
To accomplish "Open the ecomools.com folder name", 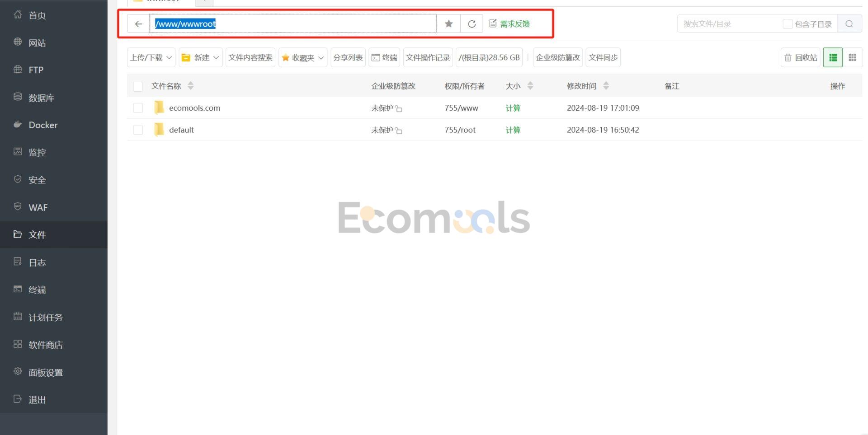I will (x=194, y=108).
